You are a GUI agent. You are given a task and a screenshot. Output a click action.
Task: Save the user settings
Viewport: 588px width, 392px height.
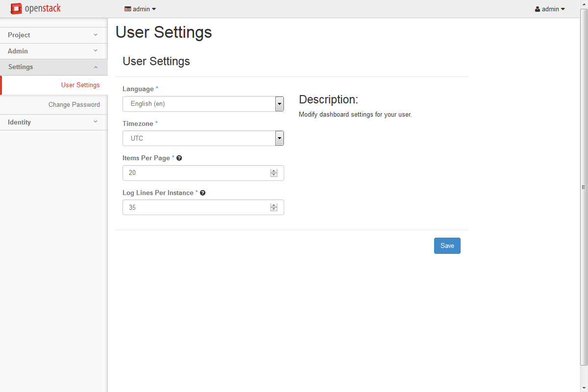coord(447,246)
